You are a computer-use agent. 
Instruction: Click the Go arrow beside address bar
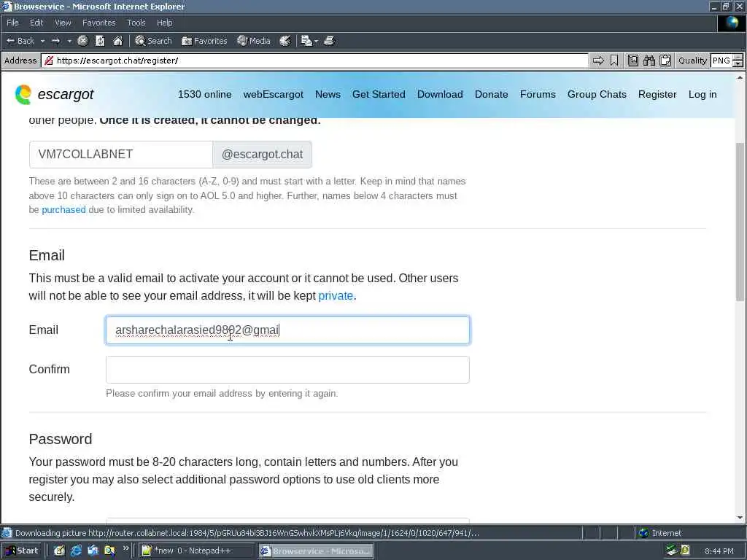pos(598,61)
